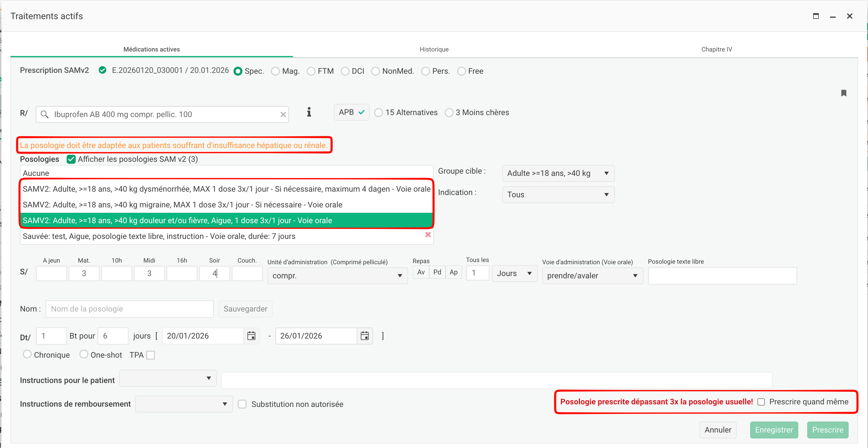
Task: Open the end date calendar picker
Action: pos(365,336)
